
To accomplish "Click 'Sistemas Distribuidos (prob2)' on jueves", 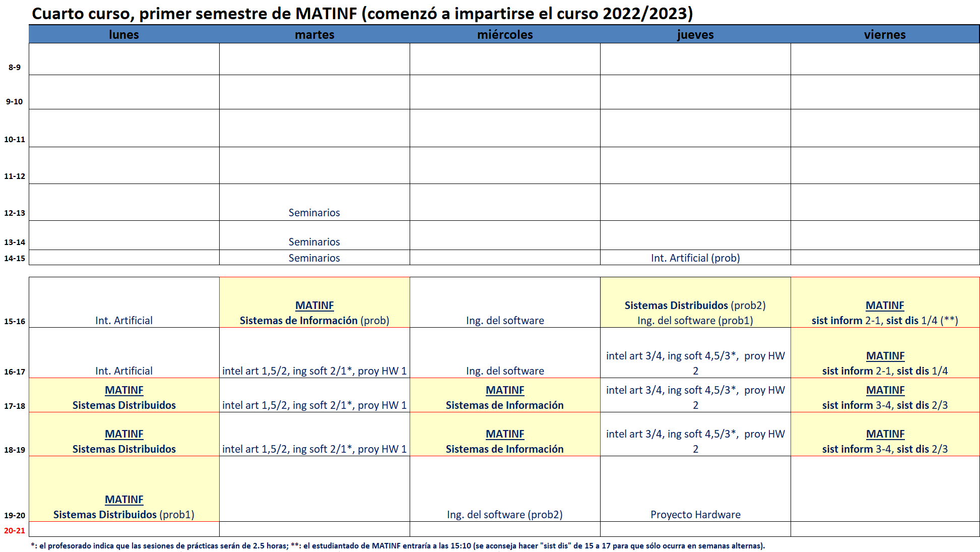I will 695,305.
